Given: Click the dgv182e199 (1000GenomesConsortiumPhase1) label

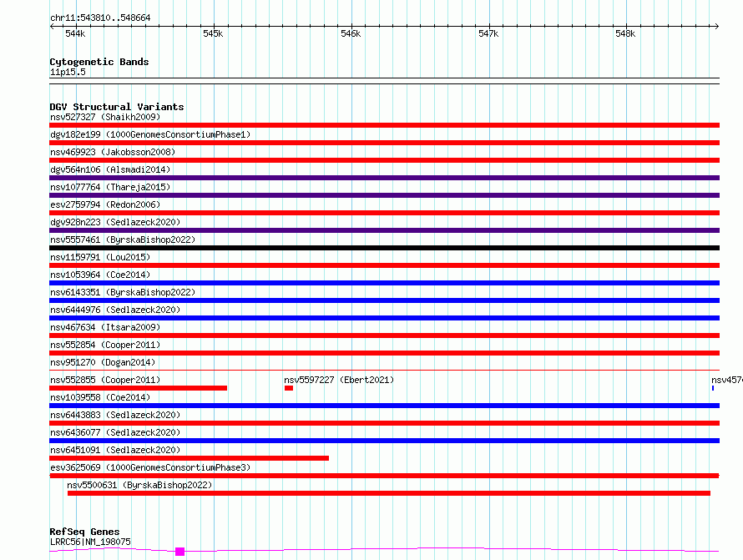Looking at the screenshot, I should pyautogui.click(x=149, y=134).
